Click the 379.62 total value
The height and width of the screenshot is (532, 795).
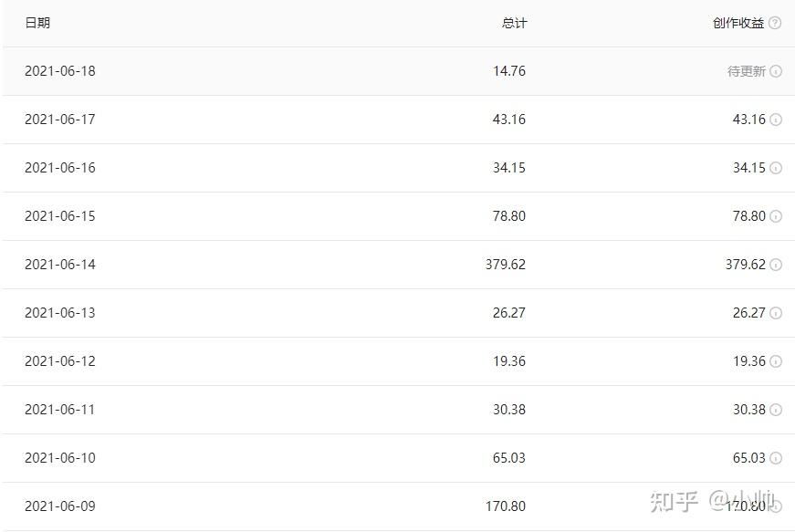pyautogui.click(x=506, y=265)
